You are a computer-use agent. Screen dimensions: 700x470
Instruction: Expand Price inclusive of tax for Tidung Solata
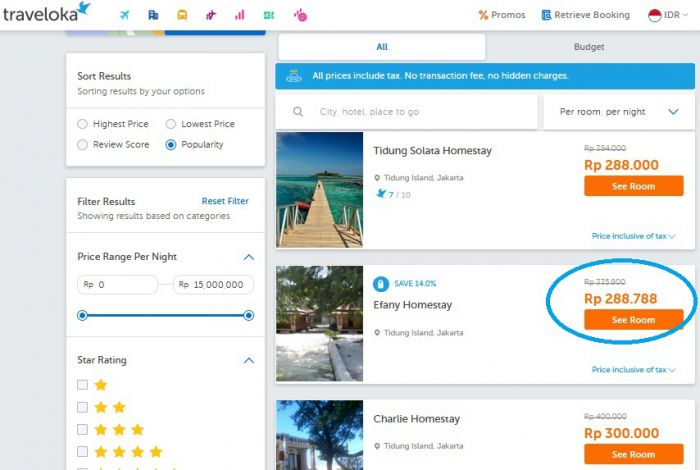point(633,236)
